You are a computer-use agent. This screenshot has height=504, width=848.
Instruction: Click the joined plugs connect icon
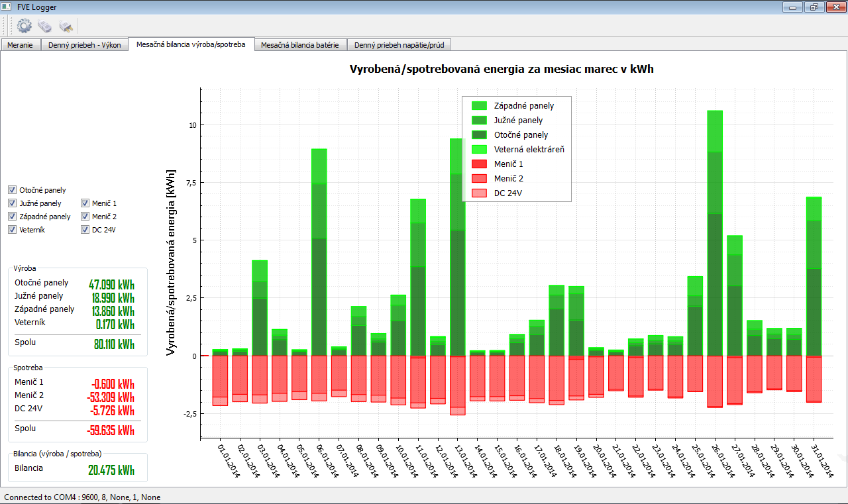coord(45,26)
